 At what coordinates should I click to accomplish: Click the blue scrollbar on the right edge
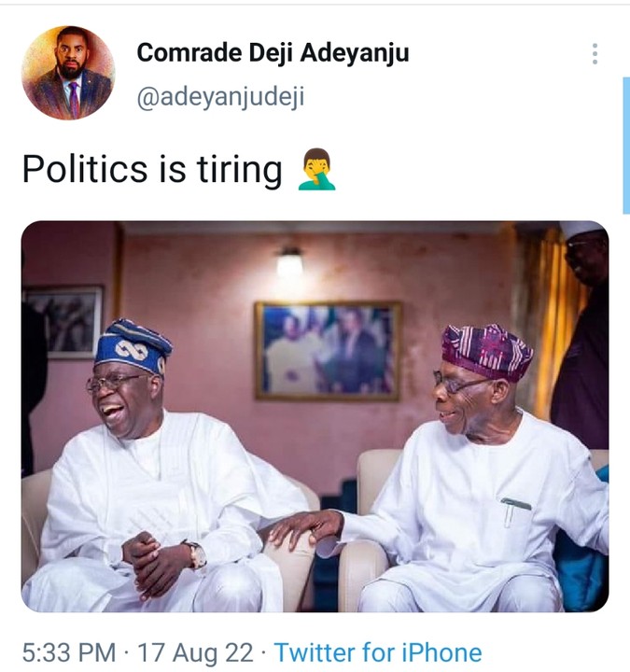(625, 145)
